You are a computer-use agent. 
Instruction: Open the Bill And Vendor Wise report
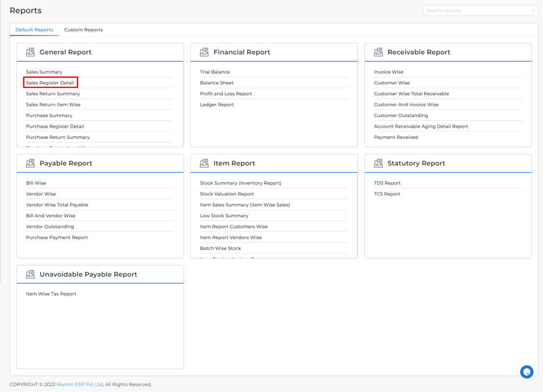click(x=50, y=216)
